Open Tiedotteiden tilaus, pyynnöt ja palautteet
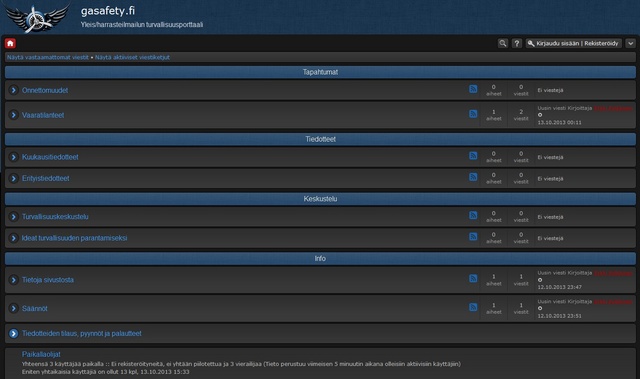Screen dimensions: 640x379 click(x=82, y=333)
